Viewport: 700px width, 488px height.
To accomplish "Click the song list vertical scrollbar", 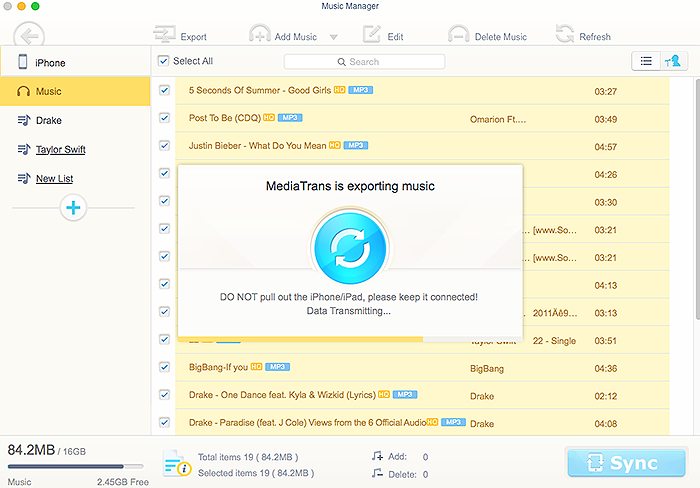I will pos(697,199).
